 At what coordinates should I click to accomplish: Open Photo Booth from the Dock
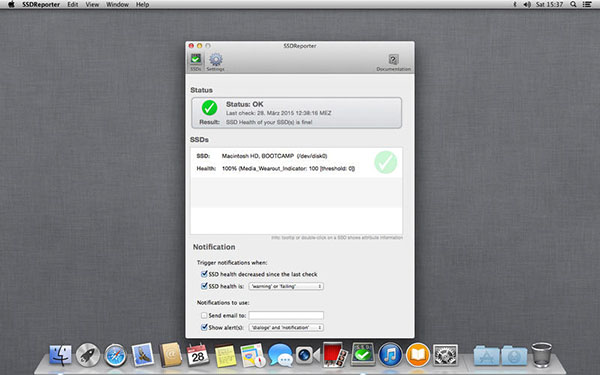pos(335,355)
